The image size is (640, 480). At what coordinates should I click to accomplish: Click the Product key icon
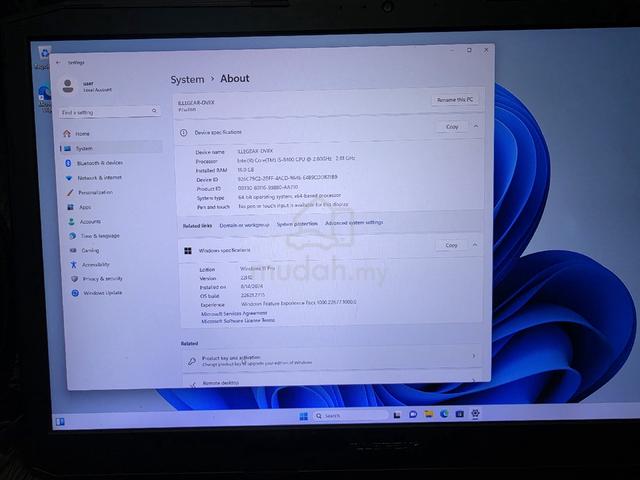coord(192,361)
